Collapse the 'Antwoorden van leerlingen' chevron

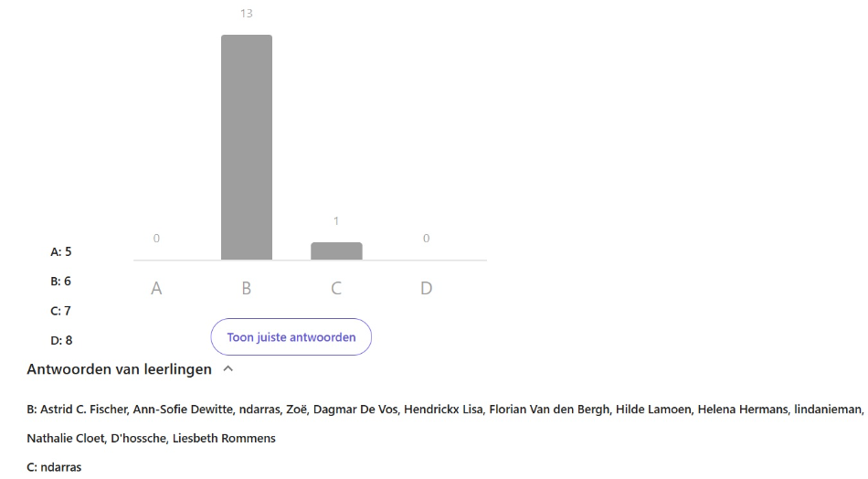pyautogui.click(x=228, y=369)
